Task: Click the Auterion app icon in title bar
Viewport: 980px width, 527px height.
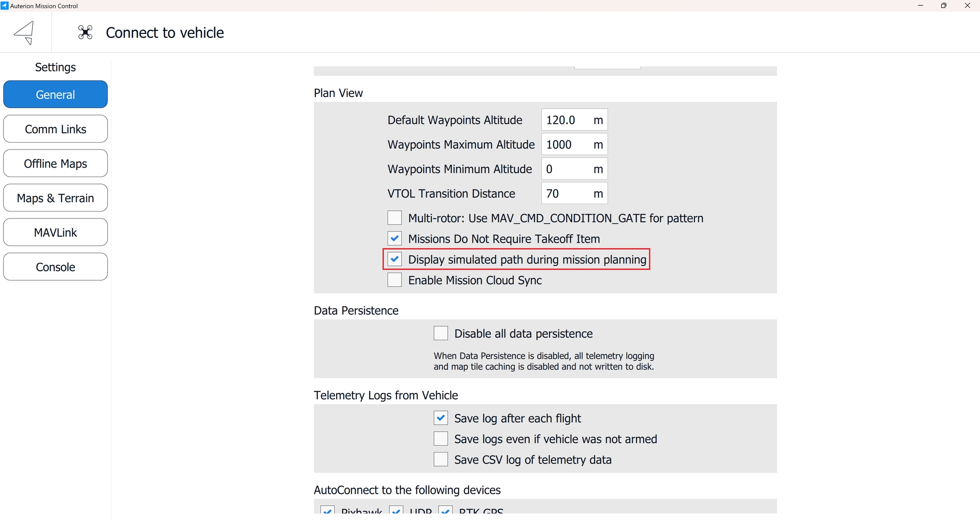Action: (x=4, y=6)
